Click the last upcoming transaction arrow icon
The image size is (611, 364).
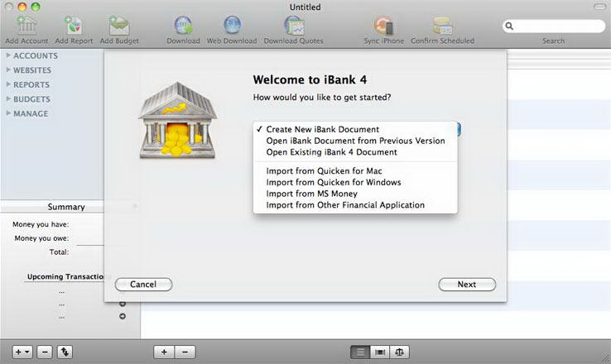tap(123, 317)
